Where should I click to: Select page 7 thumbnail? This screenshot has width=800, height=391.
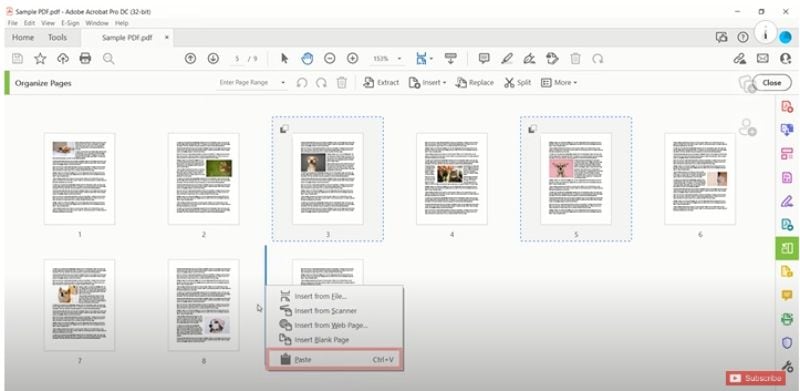80,305
